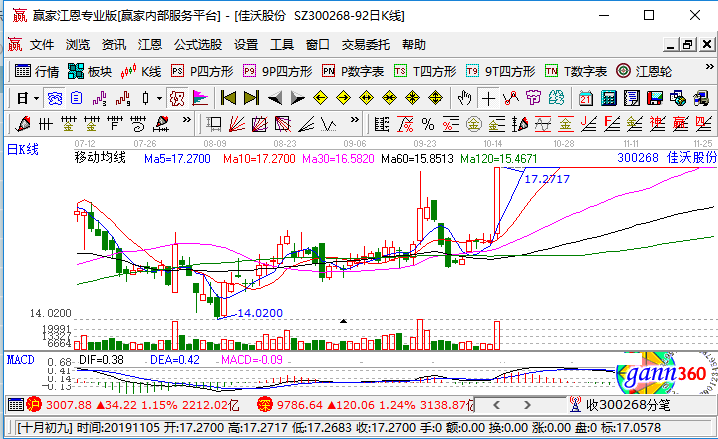Open the T四方形 tool
The width and height of the screenshot is (718, 439).
[425, 71]
